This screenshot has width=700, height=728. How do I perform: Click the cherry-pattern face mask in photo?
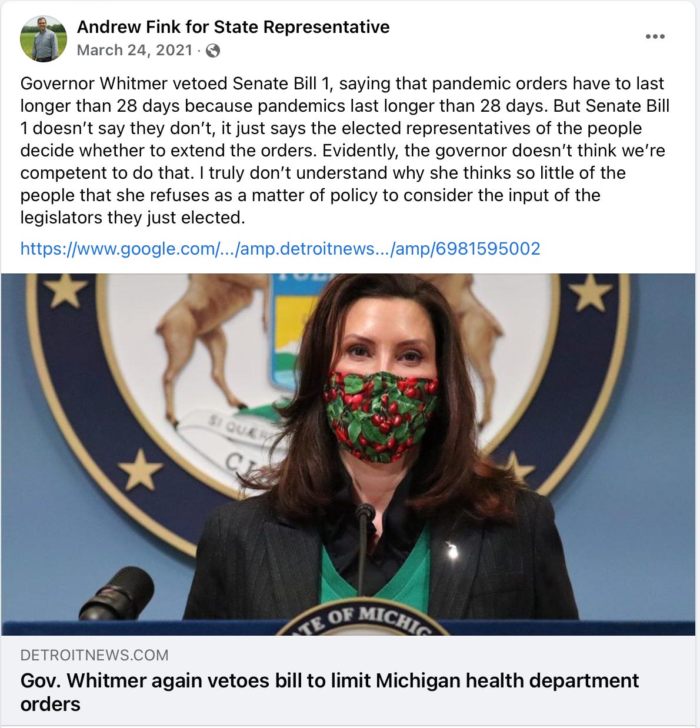click(381, 415)
